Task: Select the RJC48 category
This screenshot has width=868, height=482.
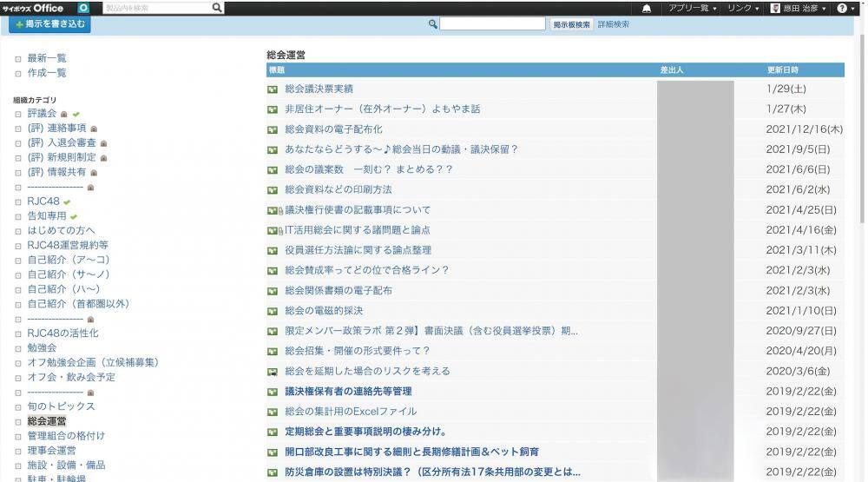Action: (x=43, y=201)
